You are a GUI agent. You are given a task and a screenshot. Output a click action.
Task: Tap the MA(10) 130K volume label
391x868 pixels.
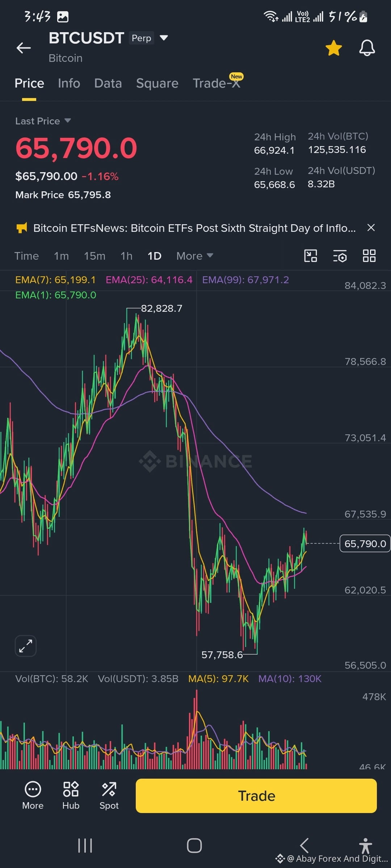coord(290,678)
